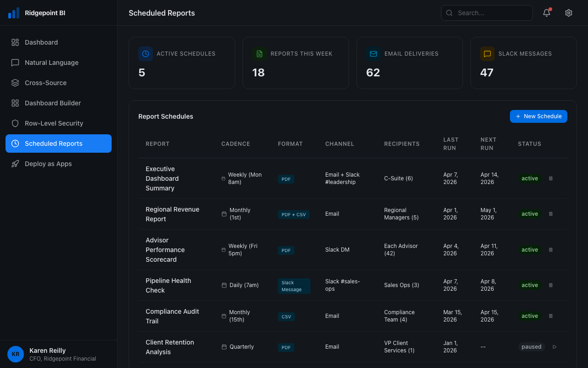Click the Slack Messages card icon
The width and height of the screenshot is (588, 368).
coord(487,54)
